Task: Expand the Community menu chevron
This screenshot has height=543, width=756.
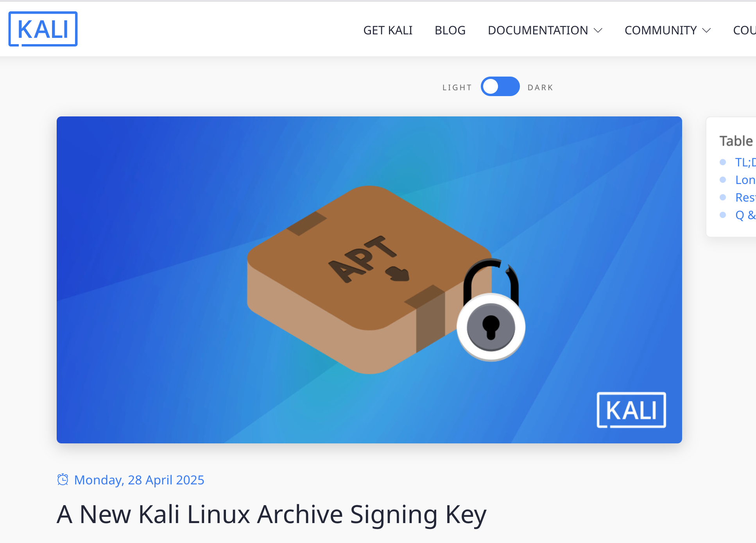Action: [x=706, y=30]
